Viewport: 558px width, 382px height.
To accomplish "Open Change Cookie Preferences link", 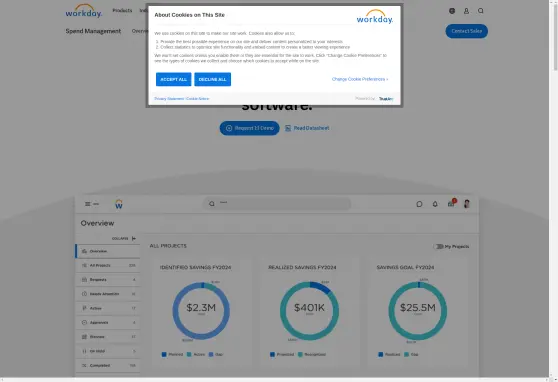I will pos(360,79).
